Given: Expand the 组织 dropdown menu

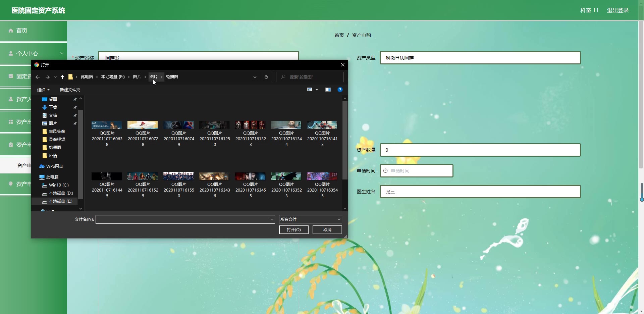Looking at the screenshot, I should point(43,90).
